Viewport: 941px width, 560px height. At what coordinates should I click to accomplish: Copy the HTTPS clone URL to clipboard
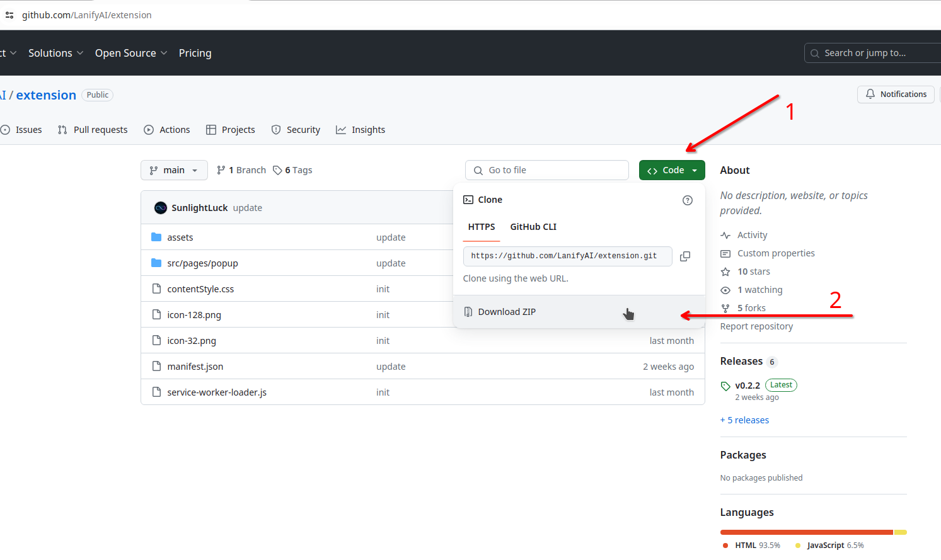point(685,256)
